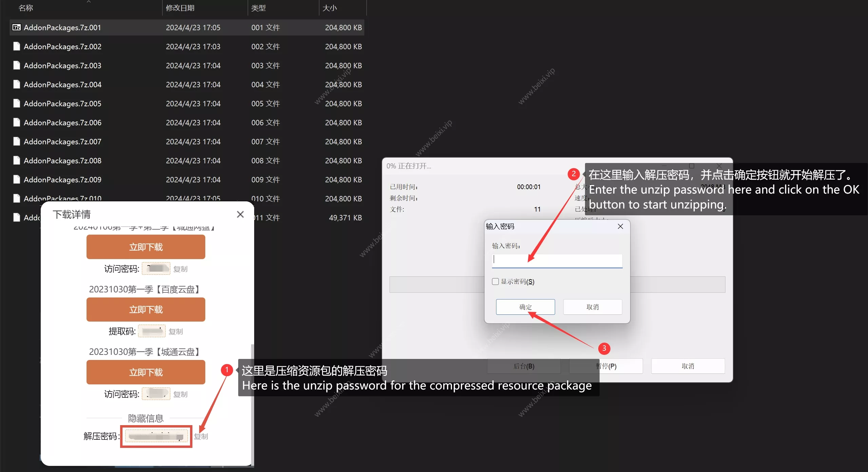Select the AddonPackages.7z.005 file name
The width and height of the screenshot is (868, 472).
(x=62, y=104)
